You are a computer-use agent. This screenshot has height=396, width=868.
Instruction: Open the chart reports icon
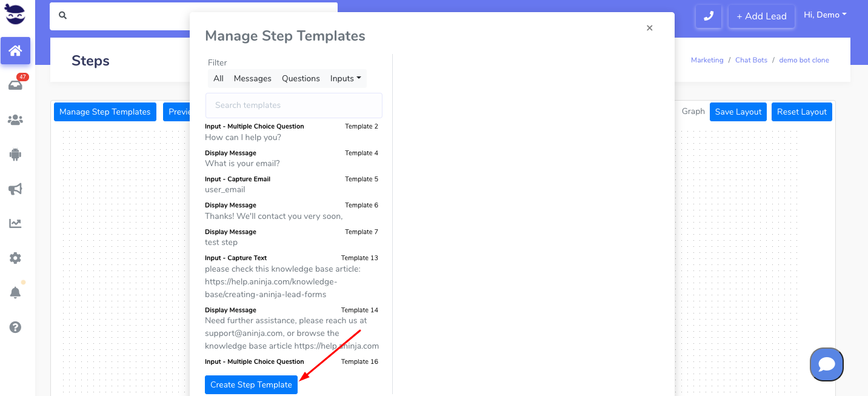pyautogui.click(x=16, y=224)
